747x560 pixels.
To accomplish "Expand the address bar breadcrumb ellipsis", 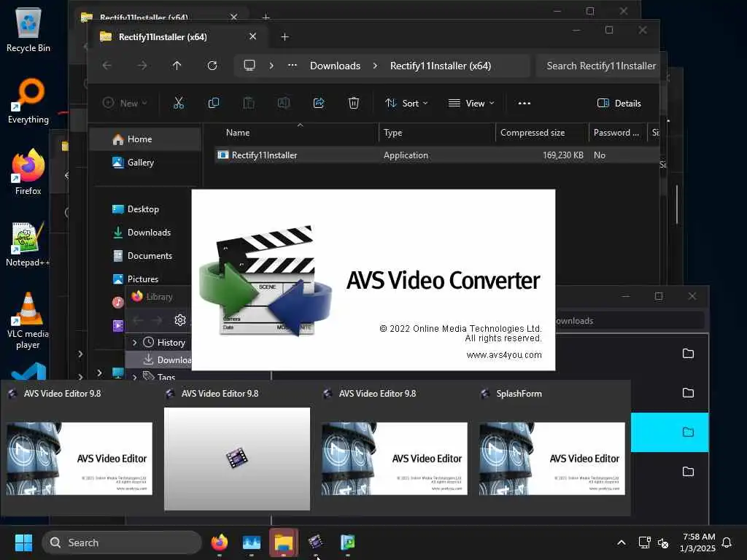I will point(293,66).
